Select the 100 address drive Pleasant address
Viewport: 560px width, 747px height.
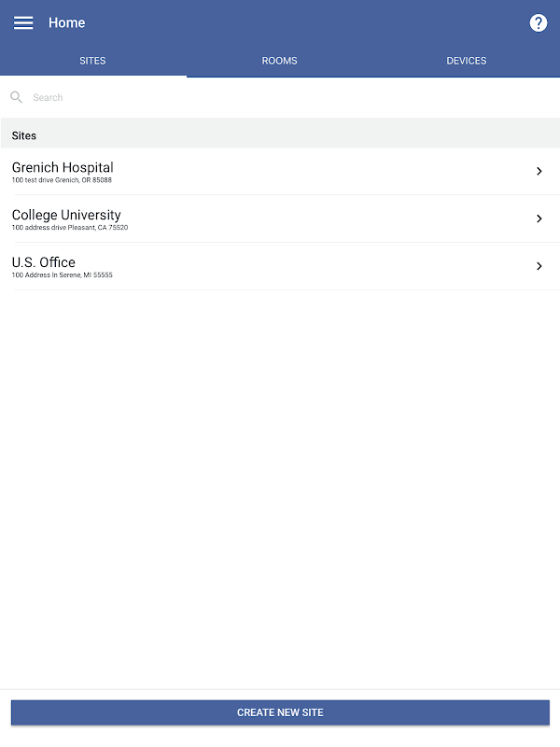(70, 228)
